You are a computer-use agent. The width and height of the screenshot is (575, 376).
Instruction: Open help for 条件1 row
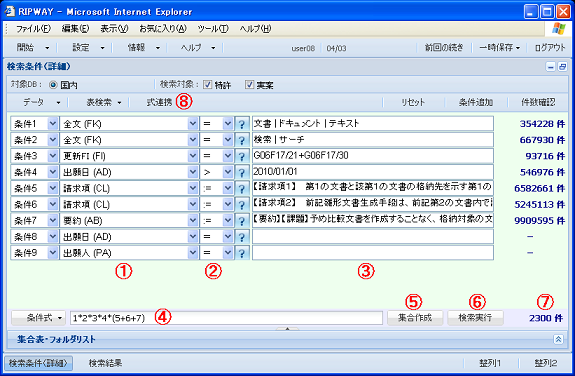click(242, 124)
